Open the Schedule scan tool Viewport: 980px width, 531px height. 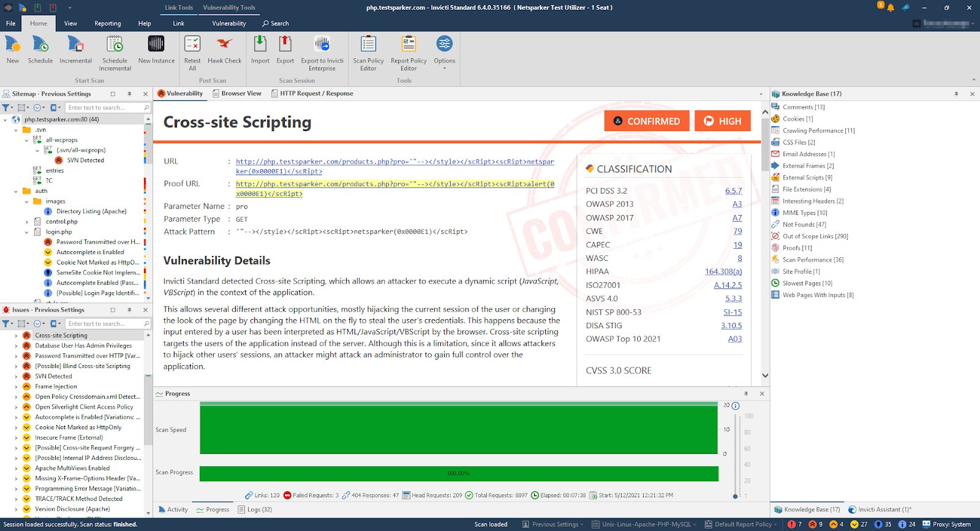(x=40, y=50)
